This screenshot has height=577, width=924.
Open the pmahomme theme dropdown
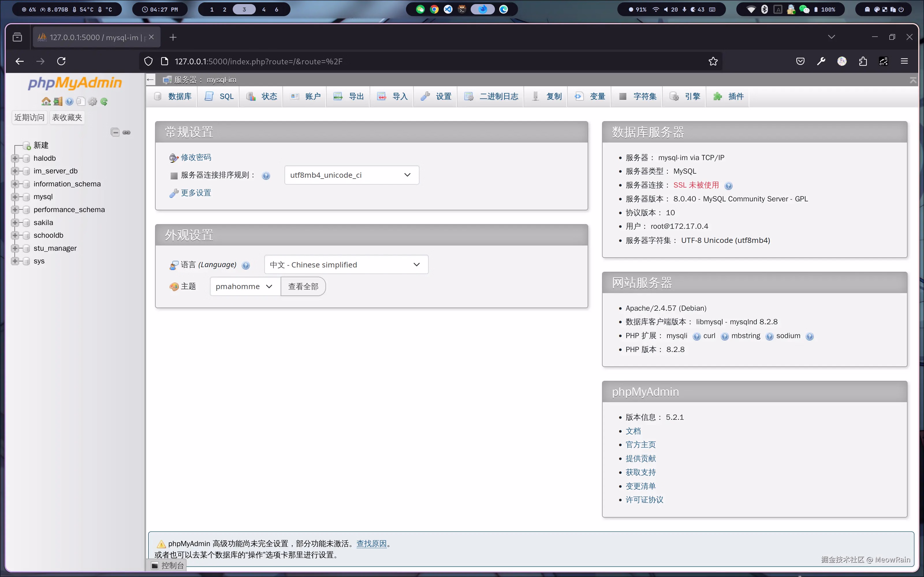[x=245, y=286]
